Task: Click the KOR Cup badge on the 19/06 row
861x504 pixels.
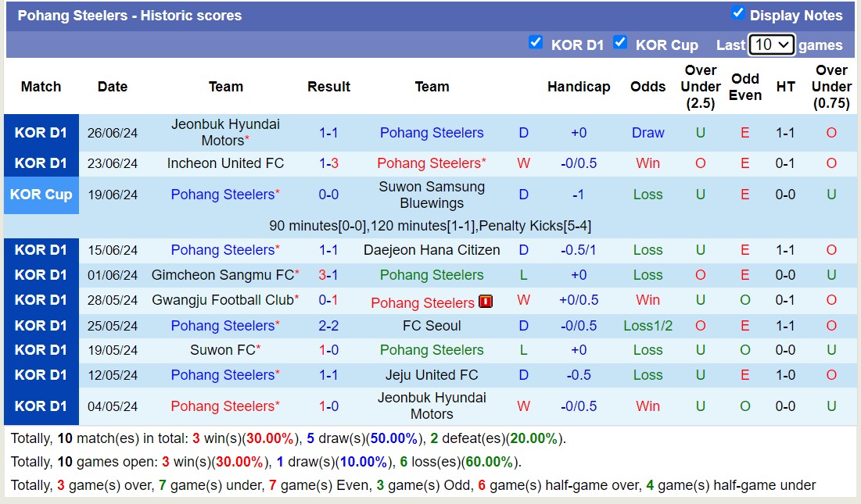Action: tap(41, 195)
